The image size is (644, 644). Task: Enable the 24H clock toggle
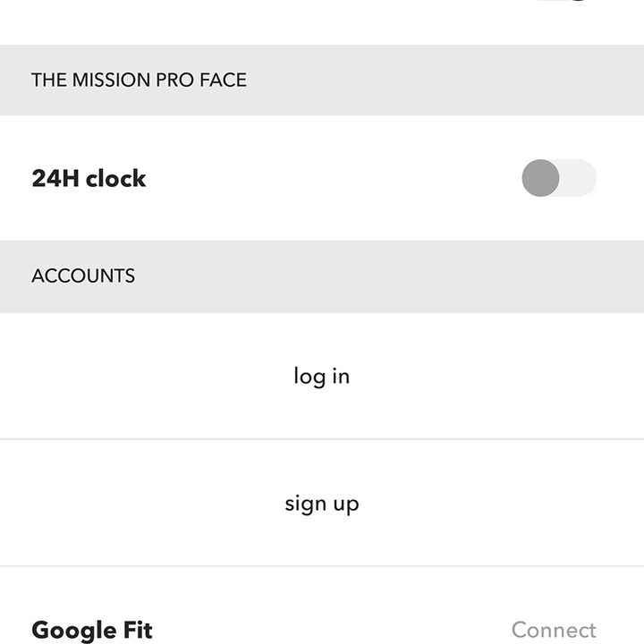pos(559,178)
